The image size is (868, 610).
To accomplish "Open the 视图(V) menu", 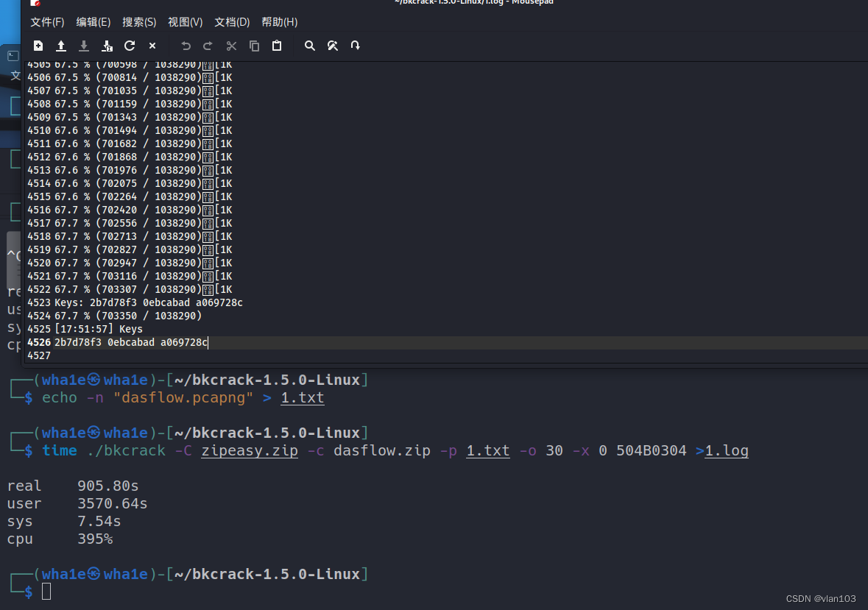I will click(185, 22).
